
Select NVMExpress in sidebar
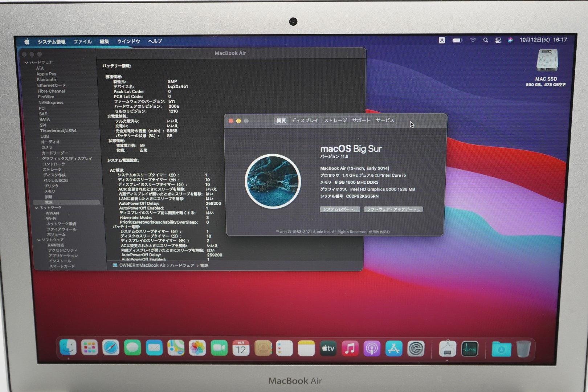point(51,103)
